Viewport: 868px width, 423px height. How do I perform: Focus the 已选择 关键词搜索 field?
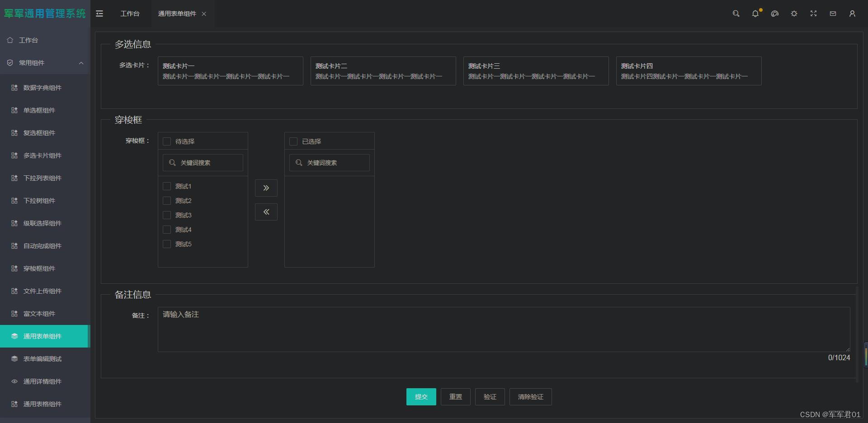point(330,163)
